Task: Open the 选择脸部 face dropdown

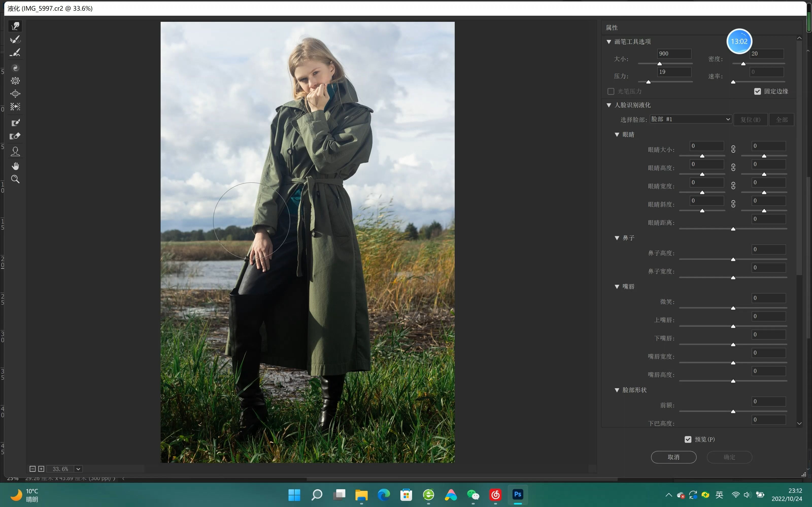Action: pyautogui.click(x=690, y=119)
